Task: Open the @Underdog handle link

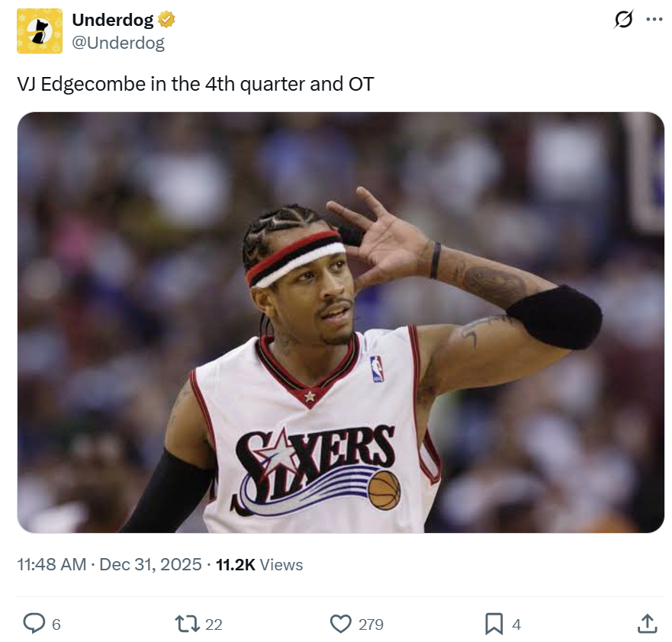Action: (x=117, y=43)
